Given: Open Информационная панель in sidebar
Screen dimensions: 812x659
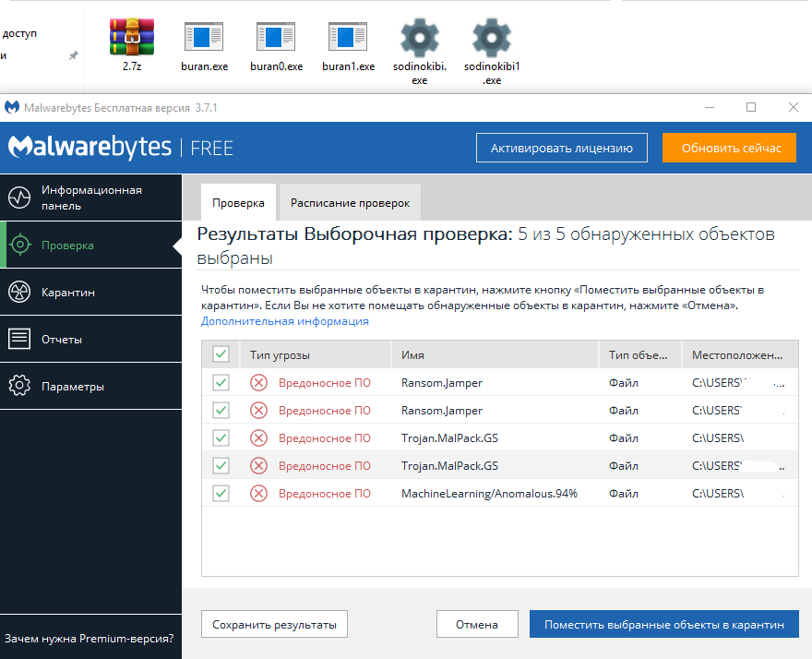Looking at the screenshot, I should click(x=90, y=198).
